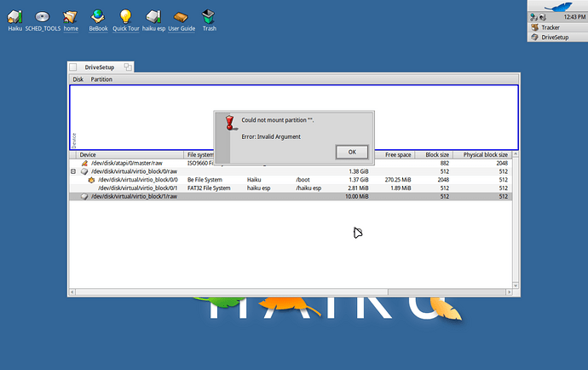Screen dimensions: 588x370
Task: Open the Haiku volume desktop icon
Action: [15, 16]
